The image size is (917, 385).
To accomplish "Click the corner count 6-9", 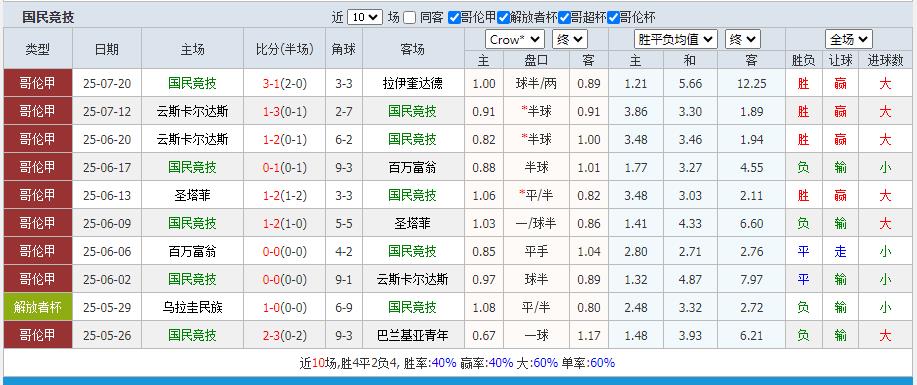I will click(x=344, y=307).
